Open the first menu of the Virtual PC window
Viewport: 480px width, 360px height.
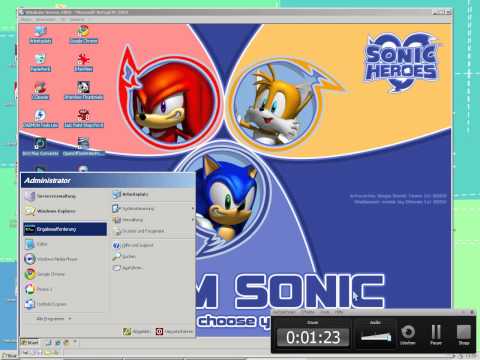pos(27,20)
